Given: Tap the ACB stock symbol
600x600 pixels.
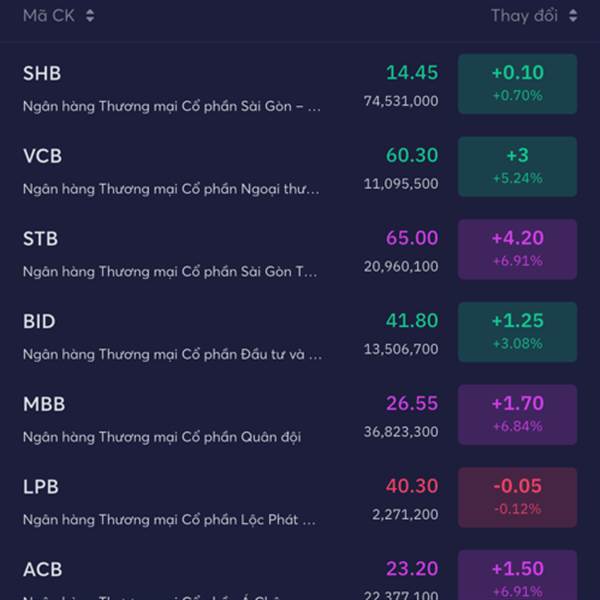Looking at the screenshot, I should coord(42,569).
